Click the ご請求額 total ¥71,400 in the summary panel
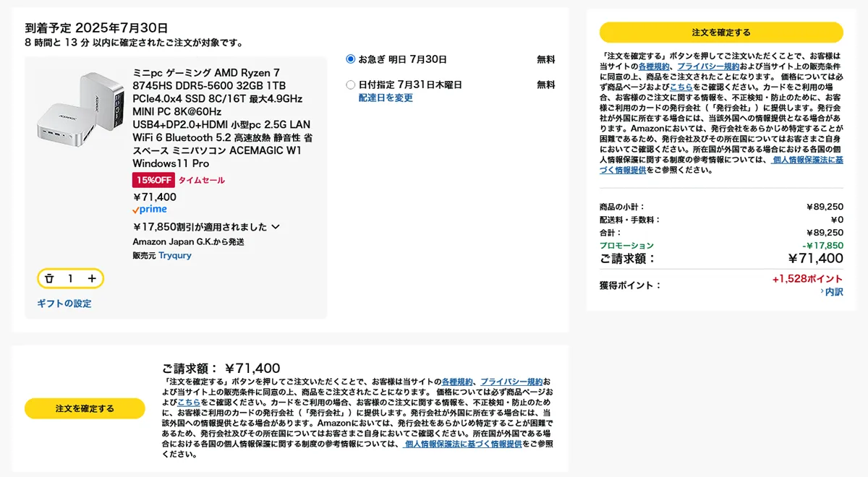 [815, 259]
